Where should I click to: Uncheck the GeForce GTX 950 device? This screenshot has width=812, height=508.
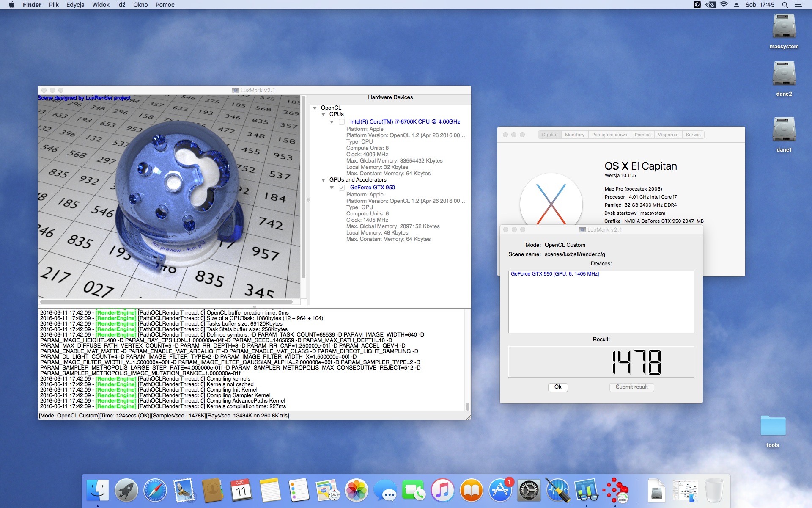click(x=342, y=188)
